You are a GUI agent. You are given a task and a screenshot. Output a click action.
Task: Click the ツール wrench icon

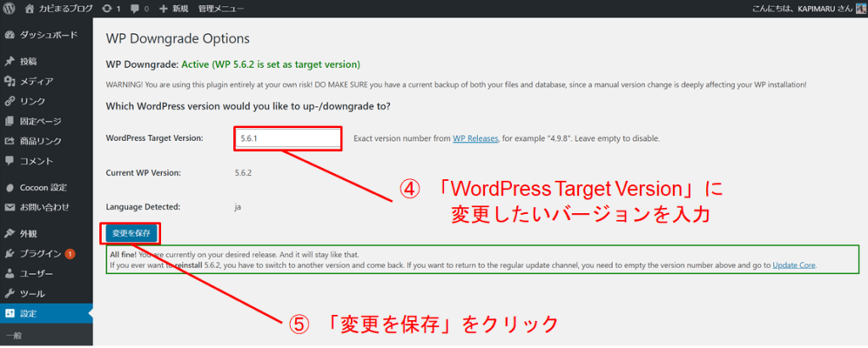9,294
